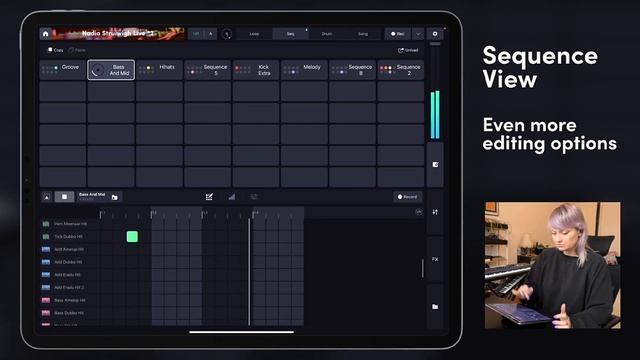Stop playback with the square stop button
Viewport: 640px width, 360px height.
click(x=64, y=197)
